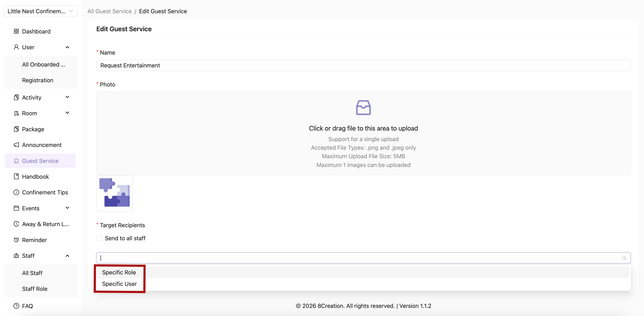Click the Name input field
Image resolution: width=644 pixels, height=316 pixels.
(x=363, y=65)
